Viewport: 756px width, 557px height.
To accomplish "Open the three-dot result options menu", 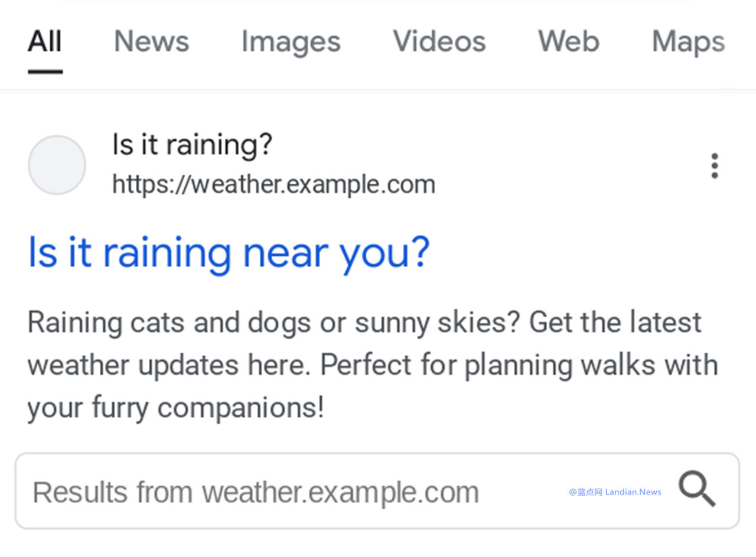I will [x=715, y=165].
